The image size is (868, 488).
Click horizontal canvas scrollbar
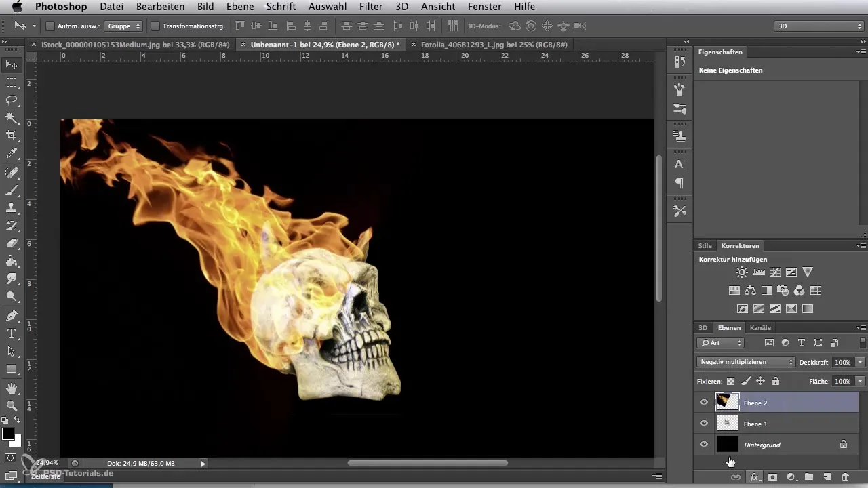(427, 463)
